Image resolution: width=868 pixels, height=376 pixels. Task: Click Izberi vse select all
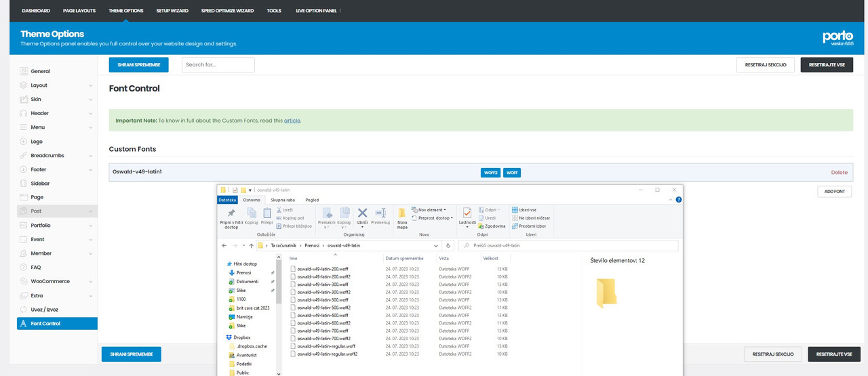click(x=524, y=210)
